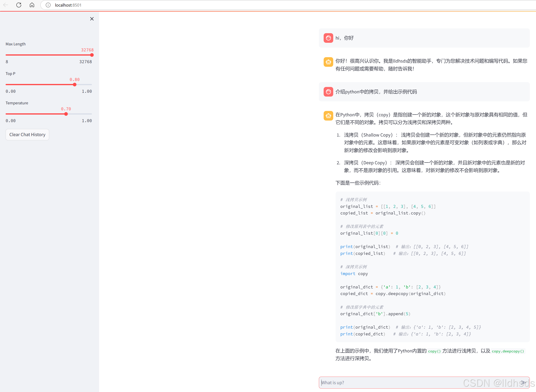This screenshot has width=536, height=392.
Task: Click the Top P slider handle
Action: [75, 85]
